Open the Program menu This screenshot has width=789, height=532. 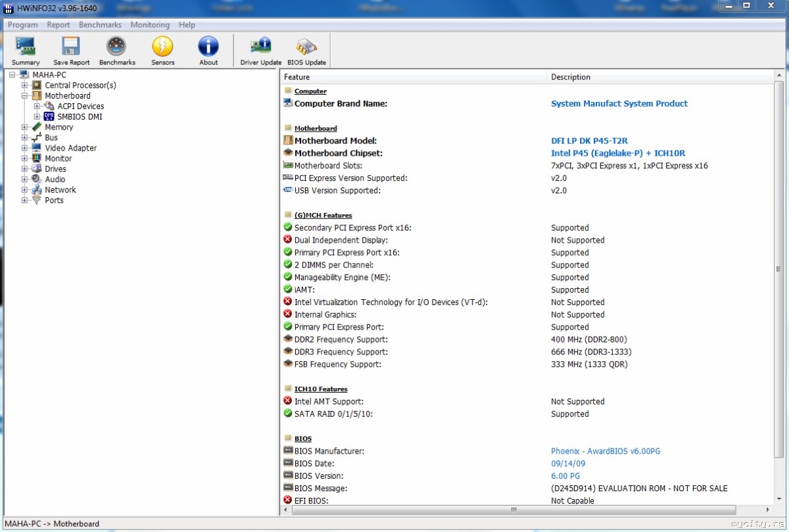tap(22, 25)
